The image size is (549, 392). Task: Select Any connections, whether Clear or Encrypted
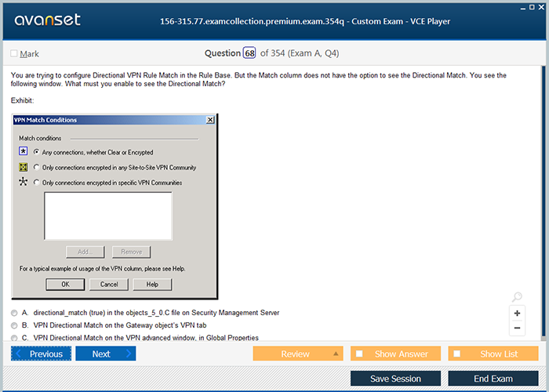point(36,152)
